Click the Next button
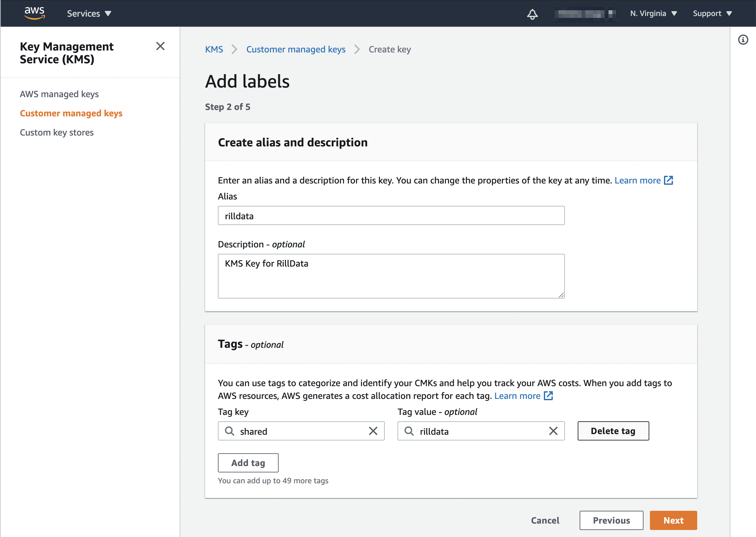The image size is (756, 537). click(x=673, y=520)
